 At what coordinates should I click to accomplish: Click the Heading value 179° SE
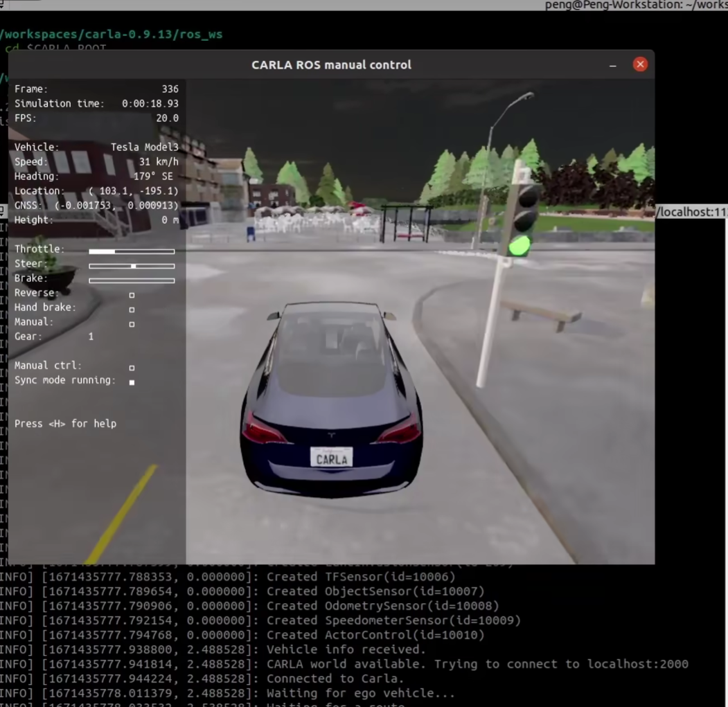click(153, 177)
